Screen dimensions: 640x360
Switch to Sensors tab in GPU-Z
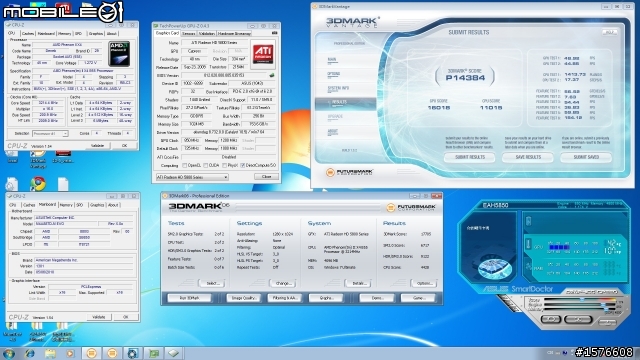click(x=189, y=33)
